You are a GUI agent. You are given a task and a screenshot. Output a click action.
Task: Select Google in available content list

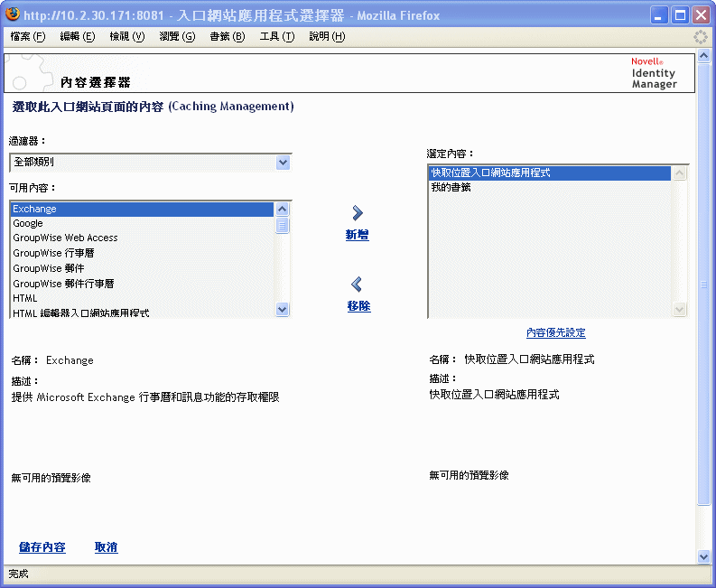pos(142,223)
